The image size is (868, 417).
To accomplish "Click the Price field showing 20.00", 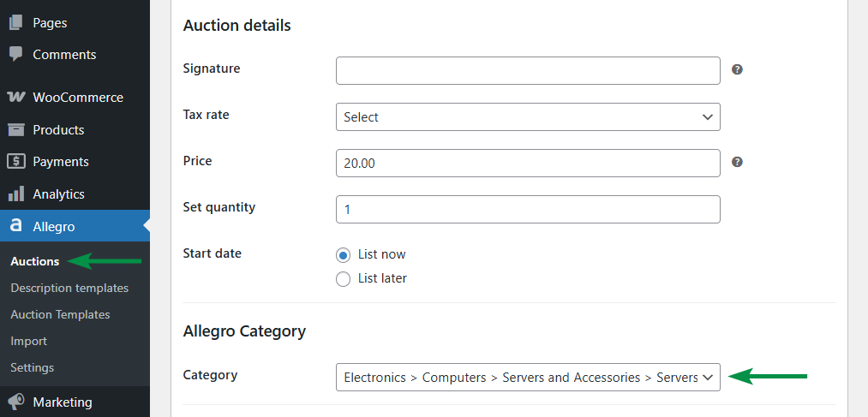I will point(528,164).
